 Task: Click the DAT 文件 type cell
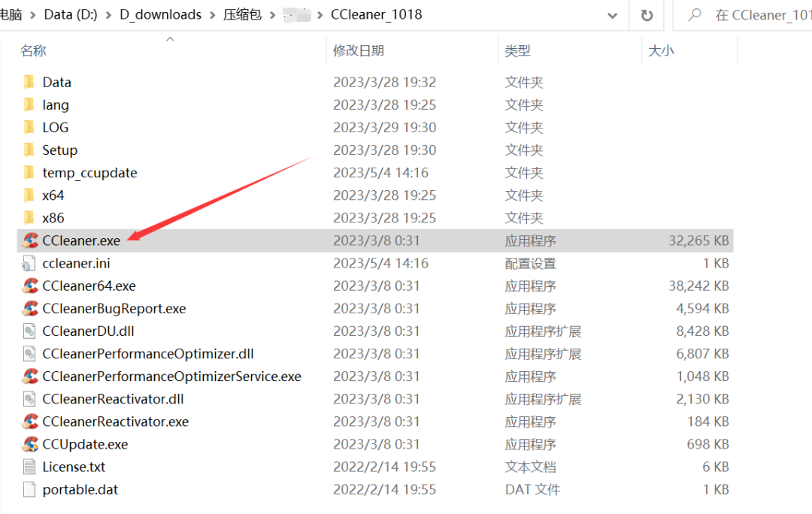pos(532,490)
